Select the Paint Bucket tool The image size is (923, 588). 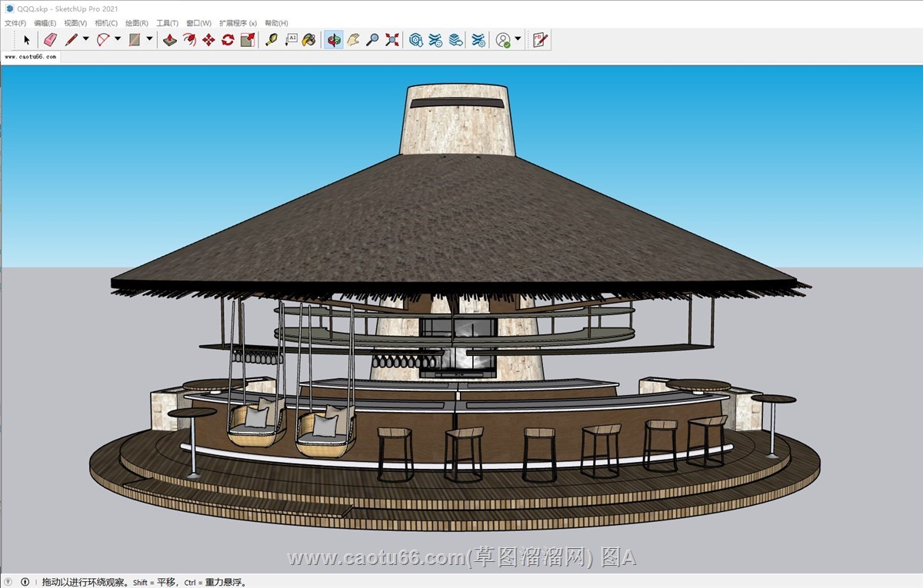coord(309,40)
